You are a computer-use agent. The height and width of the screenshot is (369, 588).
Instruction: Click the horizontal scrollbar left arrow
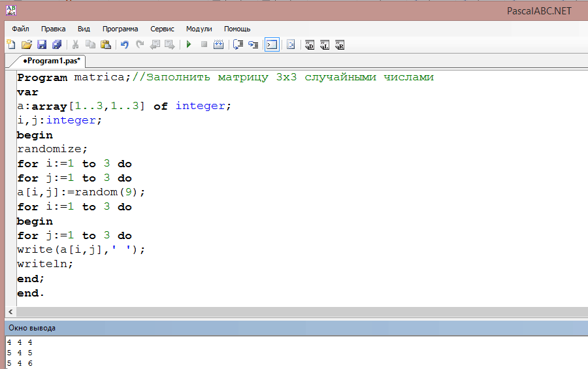point(10,312)
